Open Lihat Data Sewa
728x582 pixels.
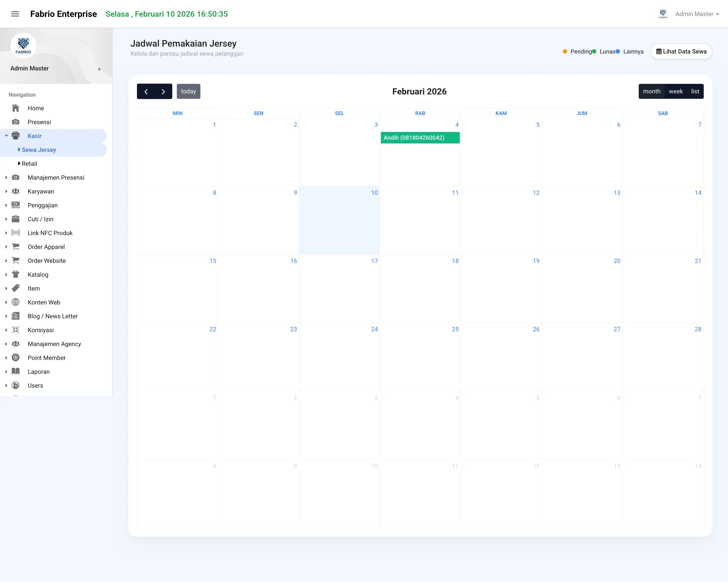pos(681,51)
